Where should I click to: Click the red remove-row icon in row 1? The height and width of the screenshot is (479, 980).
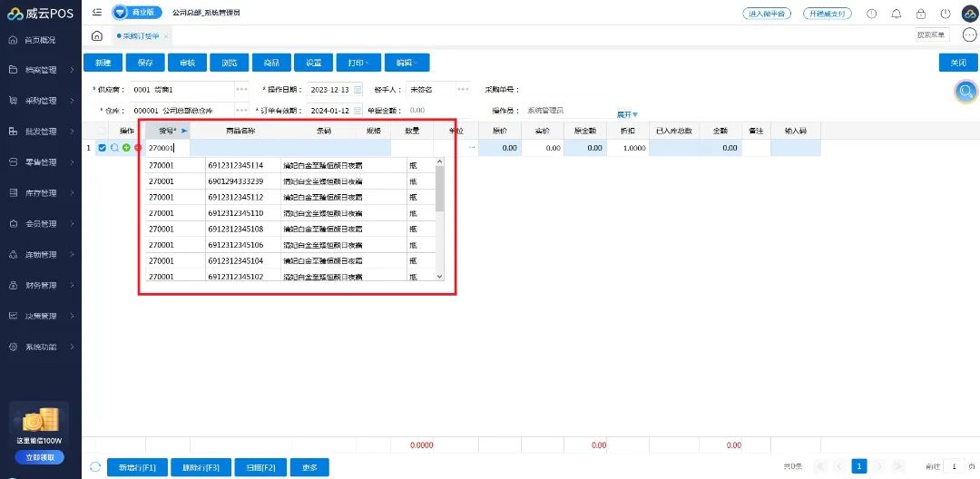138,148
